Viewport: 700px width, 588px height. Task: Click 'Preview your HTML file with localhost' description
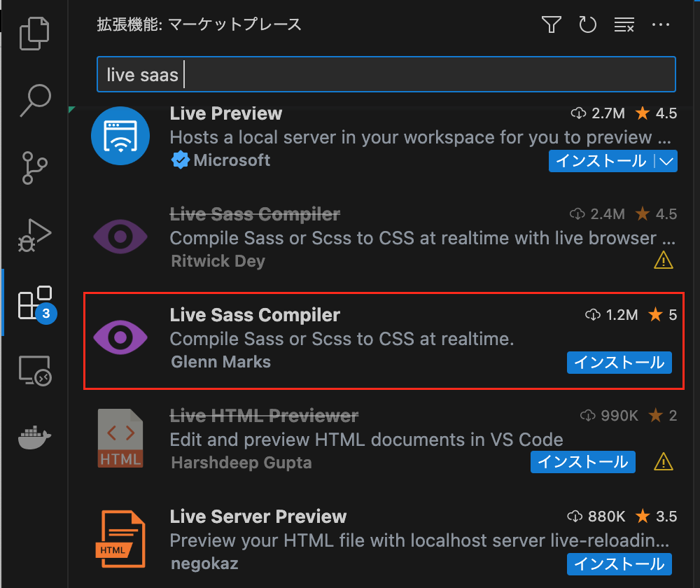(419, 540)
